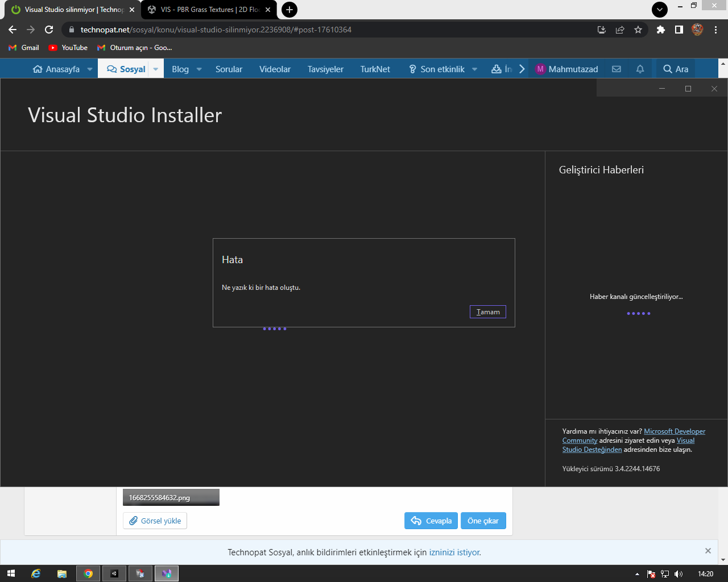The width and height of the screenshot is (728, 582).
Task: Switch to Visual Studio Installer taskbar icon
Action: pyautogui.click(x=167, y=573)
